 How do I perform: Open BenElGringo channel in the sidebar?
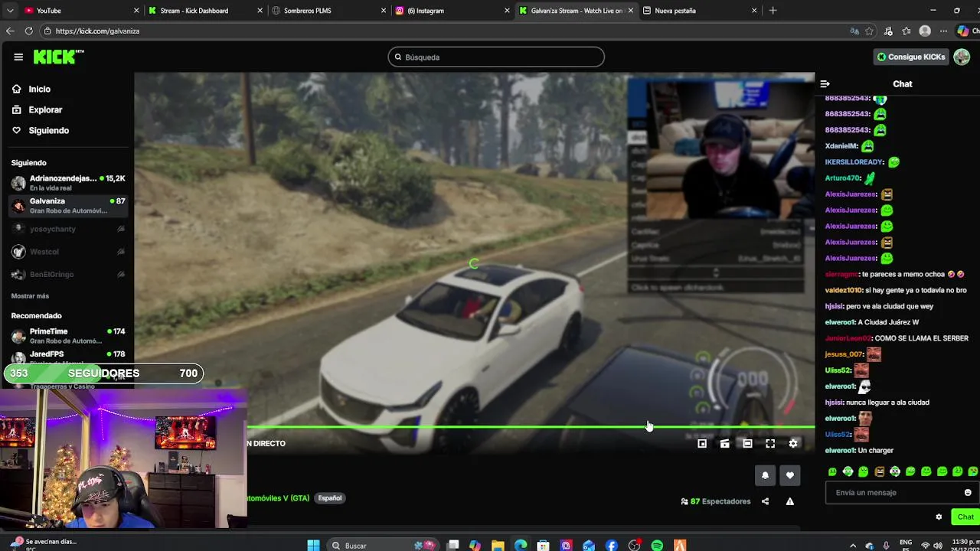(x=67, y=274)
